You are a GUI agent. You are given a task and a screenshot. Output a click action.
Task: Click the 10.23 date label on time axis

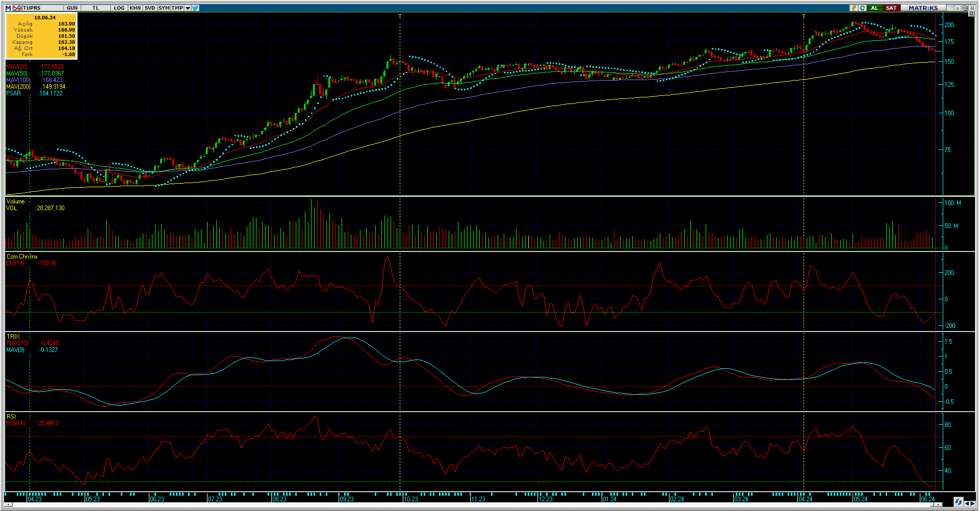pyautogui.click(x=410, y=499)
